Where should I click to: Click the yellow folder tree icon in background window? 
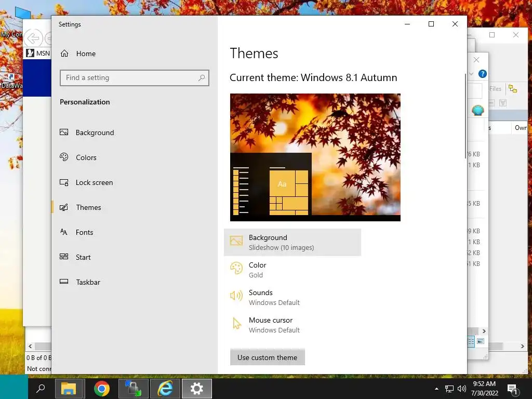coord(513,89)
